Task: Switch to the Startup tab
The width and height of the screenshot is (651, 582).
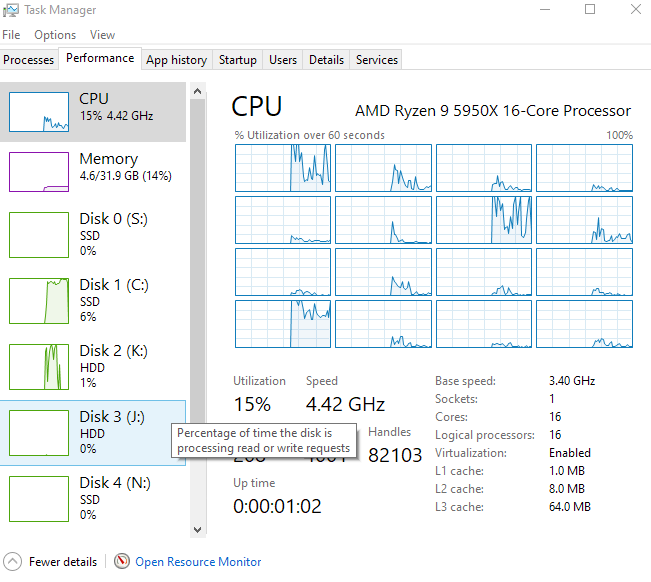Action: pyautogui.click(x=238, y=60)
